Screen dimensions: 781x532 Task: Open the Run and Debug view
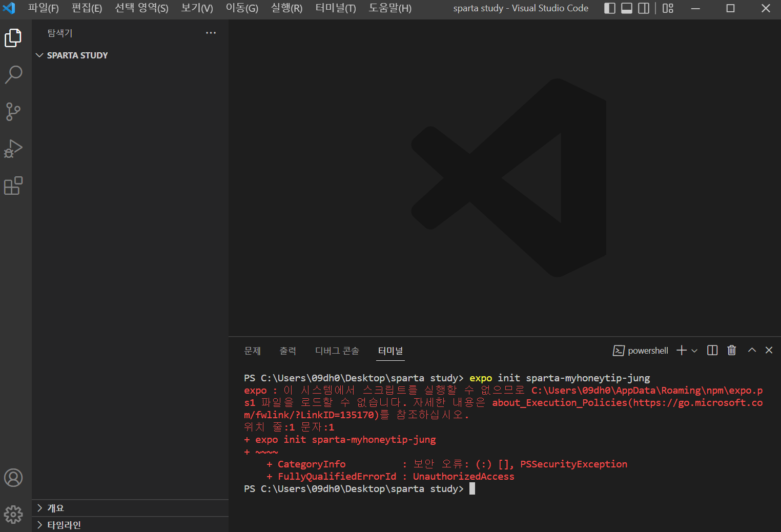point(13,149)
